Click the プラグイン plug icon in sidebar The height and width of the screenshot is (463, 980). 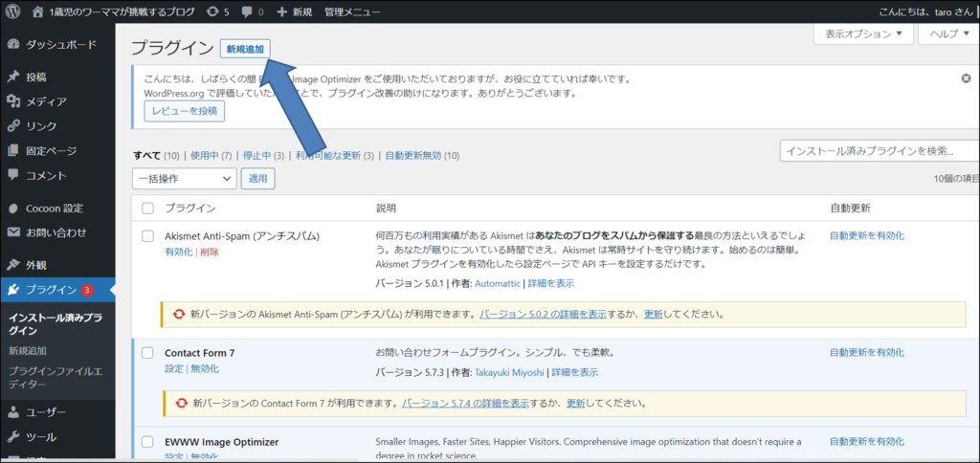pyautogui.click(x=13, y=290)
